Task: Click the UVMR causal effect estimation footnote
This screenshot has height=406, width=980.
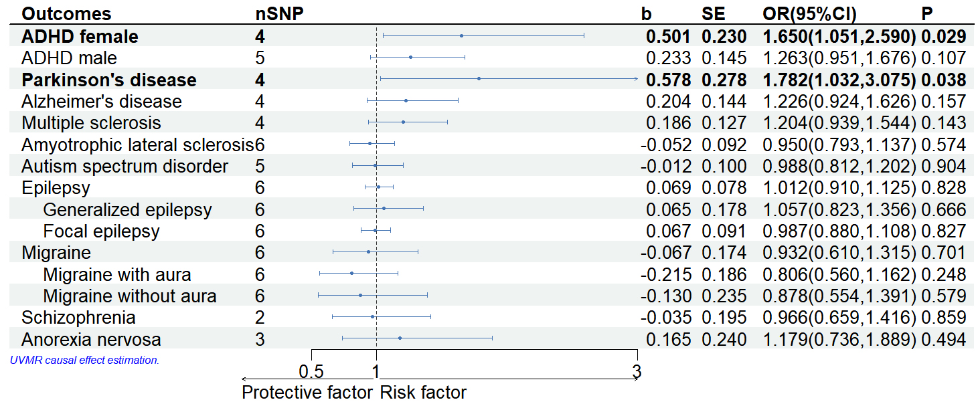Action: point(84,360)
